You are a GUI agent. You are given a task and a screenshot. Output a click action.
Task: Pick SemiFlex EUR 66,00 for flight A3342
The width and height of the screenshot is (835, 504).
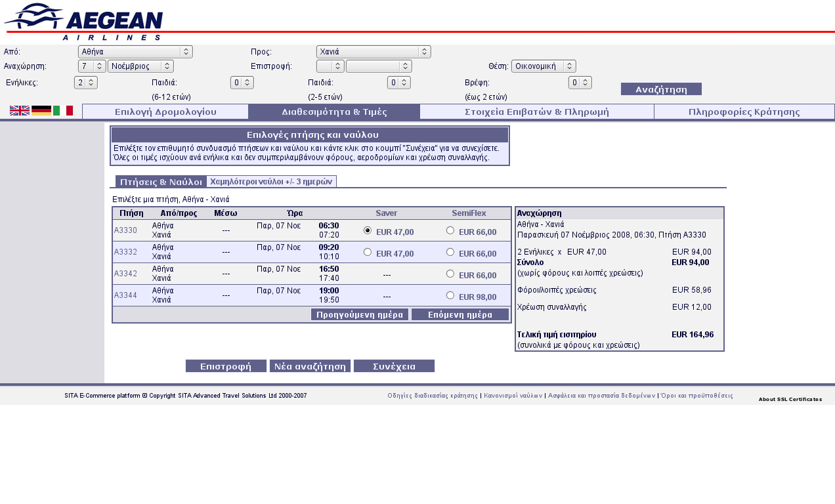(x=450, y=274)
